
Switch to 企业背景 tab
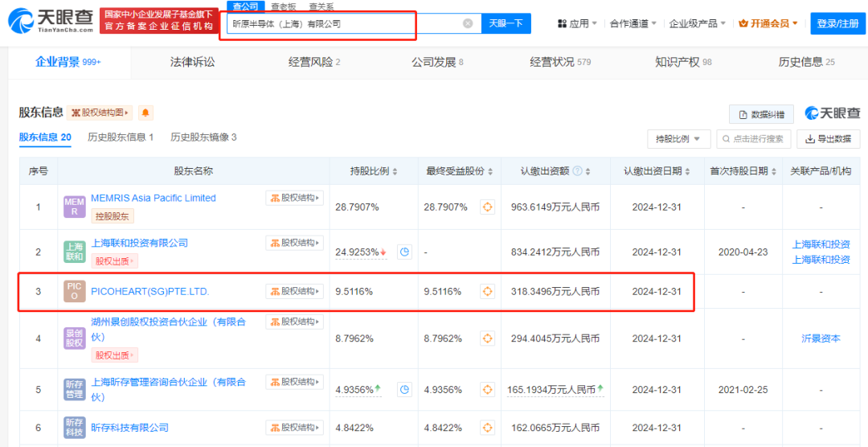coord(68,62)
